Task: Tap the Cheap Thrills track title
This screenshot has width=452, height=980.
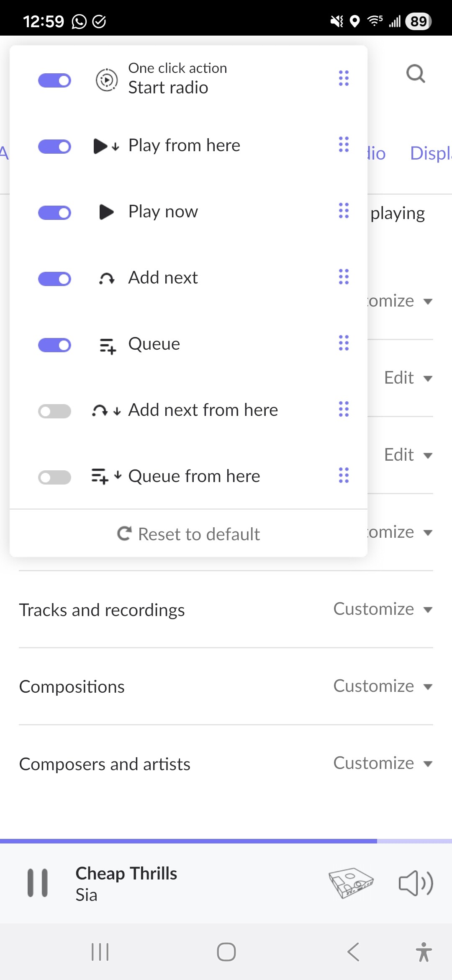Action: point(126,874)
